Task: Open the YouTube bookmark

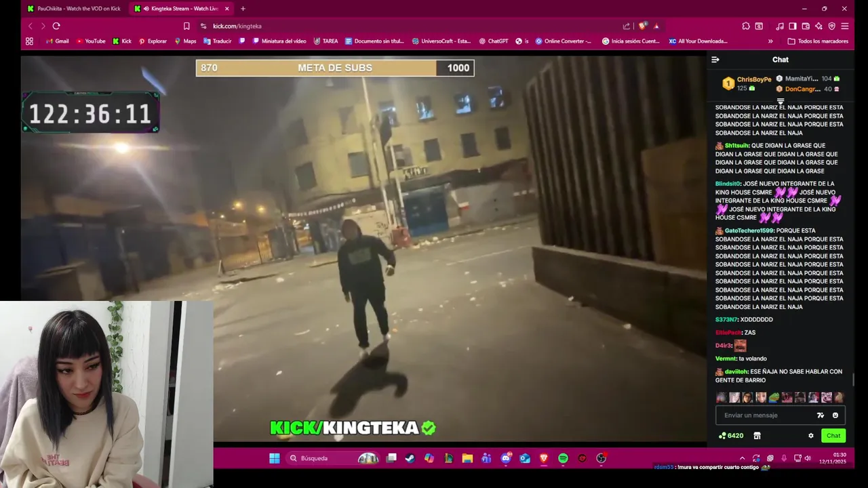Action: (x=90, y=41)
